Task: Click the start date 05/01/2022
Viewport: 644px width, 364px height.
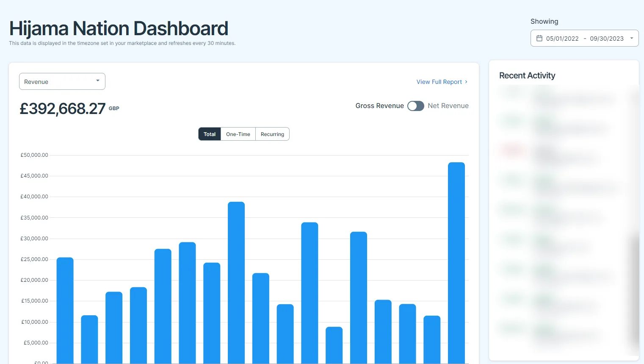Action: 562,39
